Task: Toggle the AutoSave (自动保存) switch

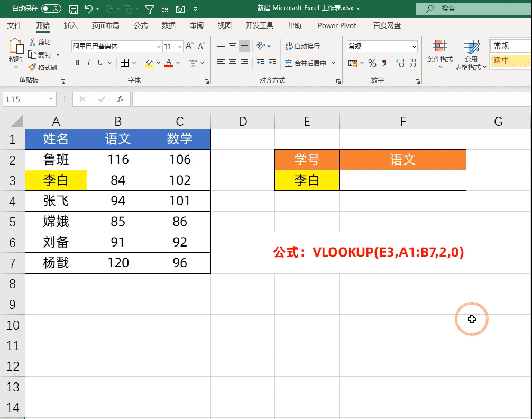Action: click(51, 8)
